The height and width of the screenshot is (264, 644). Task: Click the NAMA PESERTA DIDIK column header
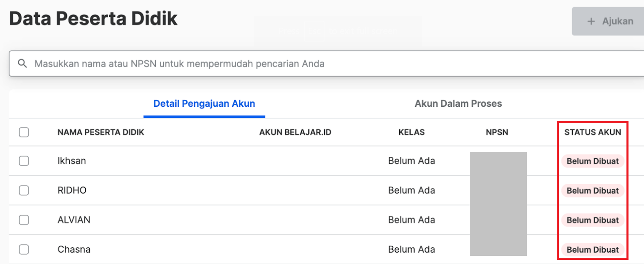101,132
